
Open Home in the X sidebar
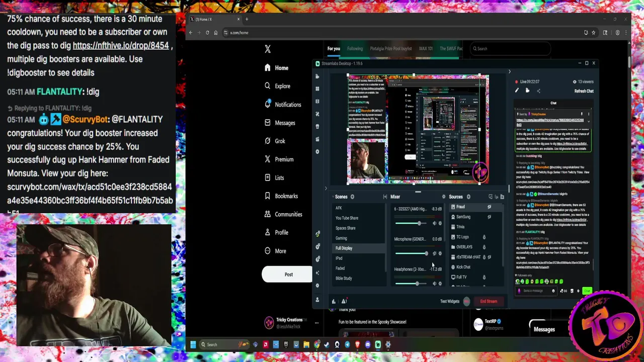click(276, 68)
